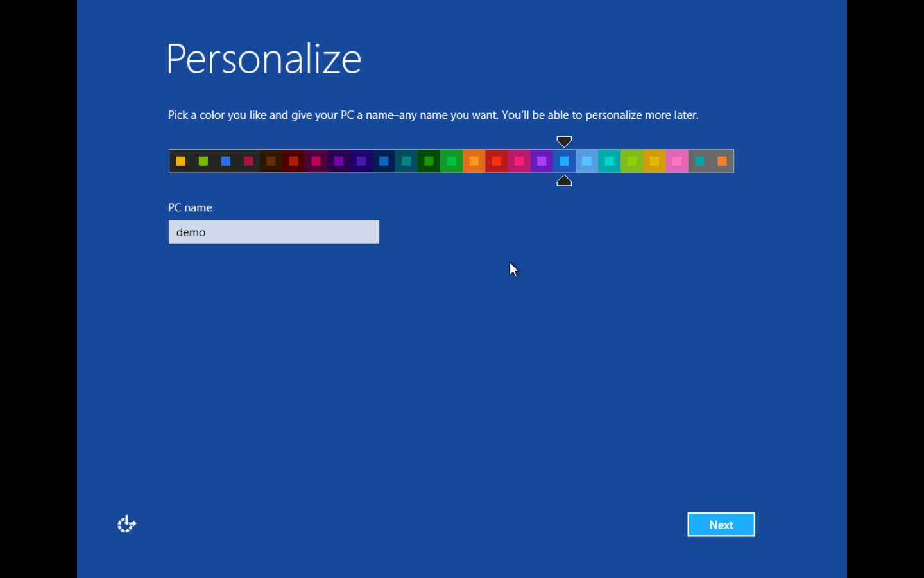Pick the blue square on dark gray swatch
Screen dimensions: 924x578
pos(226,161)
